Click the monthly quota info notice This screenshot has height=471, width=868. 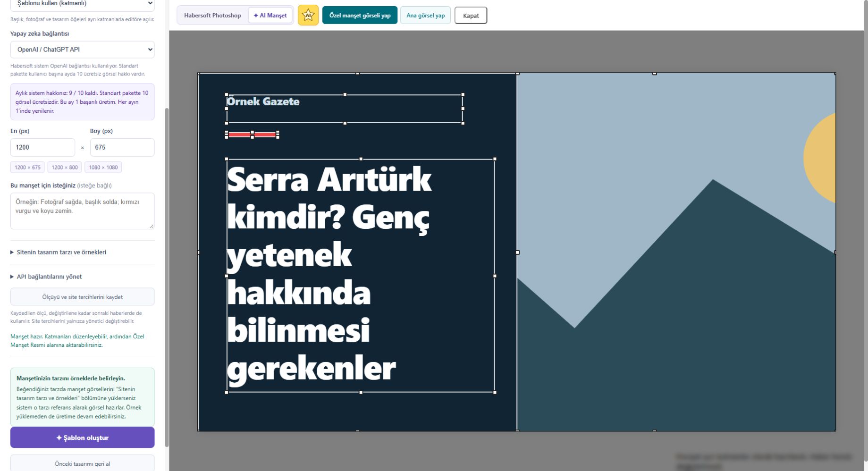[x=82, y=102]
